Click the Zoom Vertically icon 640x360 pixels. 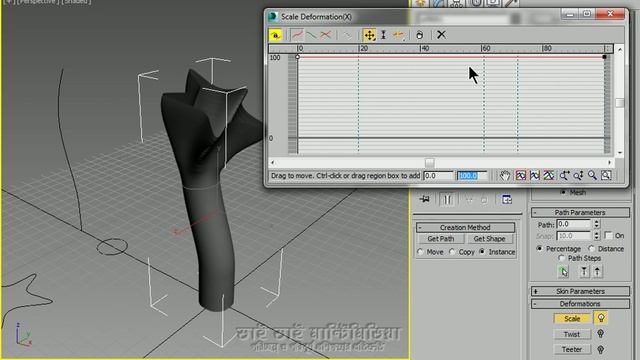click(578, 176)
